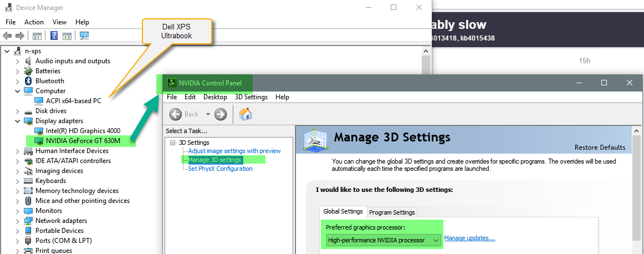Open the 3D Settings menu in menu bar
644x254 pixels.
252,97
